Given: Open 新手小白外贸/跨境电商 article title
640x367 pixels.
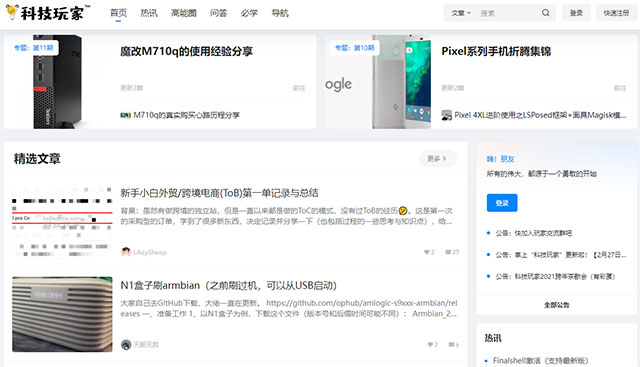Looking at the screenshot, I should click(x=219, y=193).
